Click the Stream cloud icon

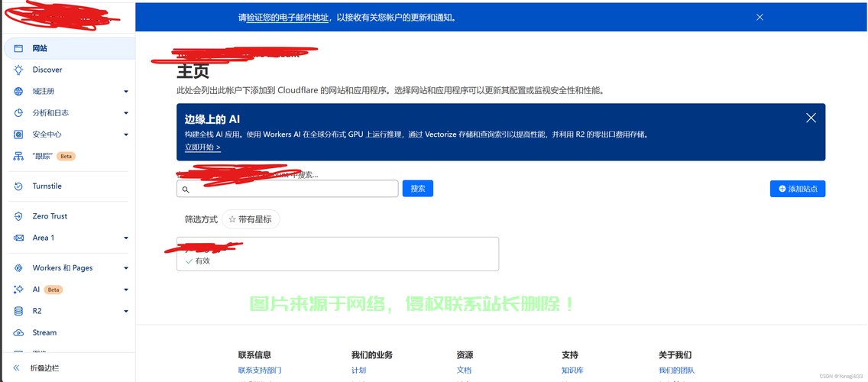pos(18,333)
